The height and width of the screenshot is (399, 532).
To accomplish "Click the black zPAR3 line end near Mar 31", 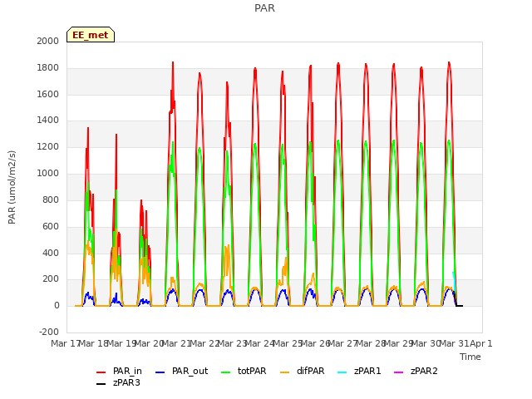I will (461, 306).
